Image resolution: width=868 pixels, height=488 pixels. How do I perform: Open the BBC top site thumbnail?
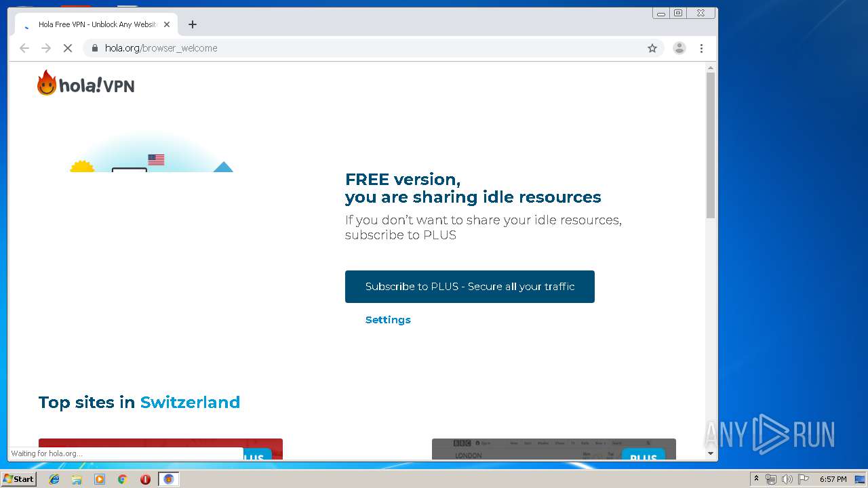(x=554, y=449)
